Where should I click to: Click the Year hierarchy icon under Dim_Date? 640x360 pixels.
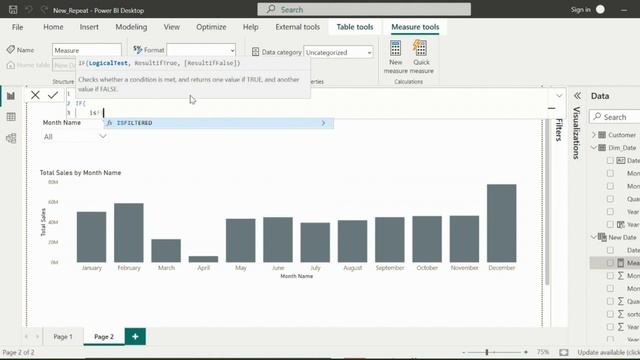click(621, 224)
